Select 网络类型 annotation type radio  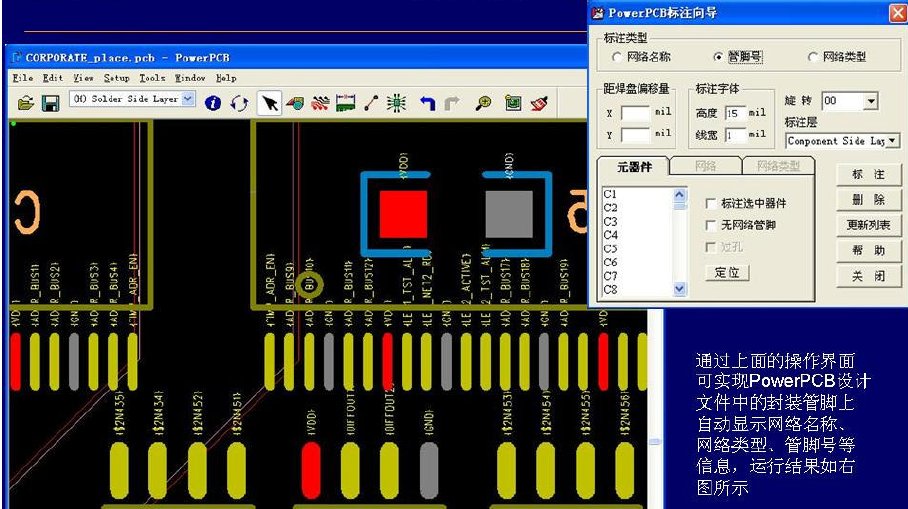pos(812,57)
